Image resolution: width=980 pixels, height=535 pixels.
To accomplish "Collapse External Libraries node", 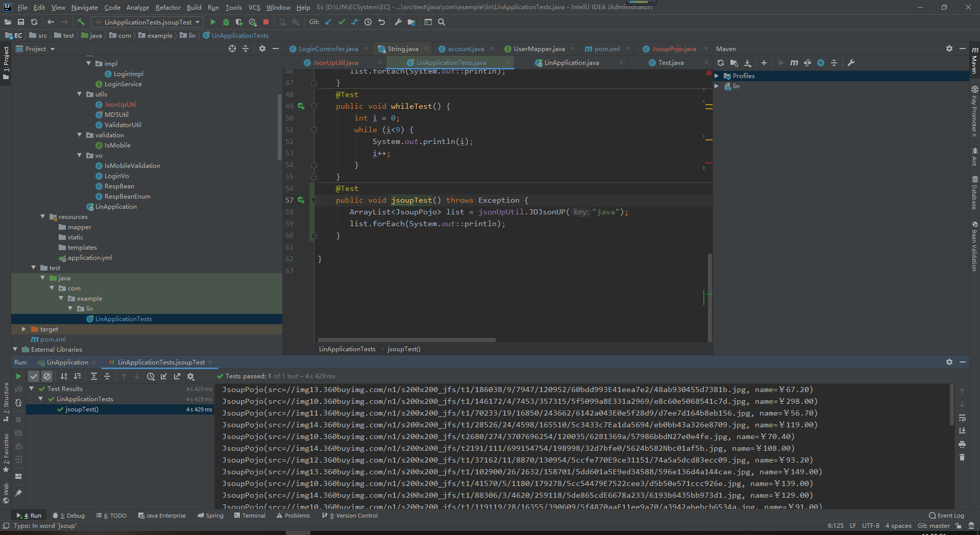I will [x=15, y=350].
